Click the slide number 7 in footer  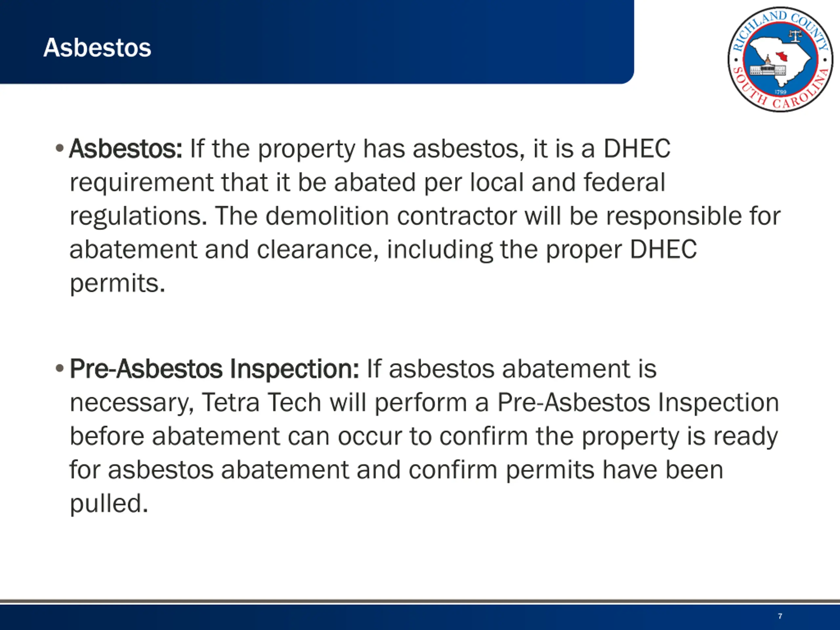click(780, 616)
